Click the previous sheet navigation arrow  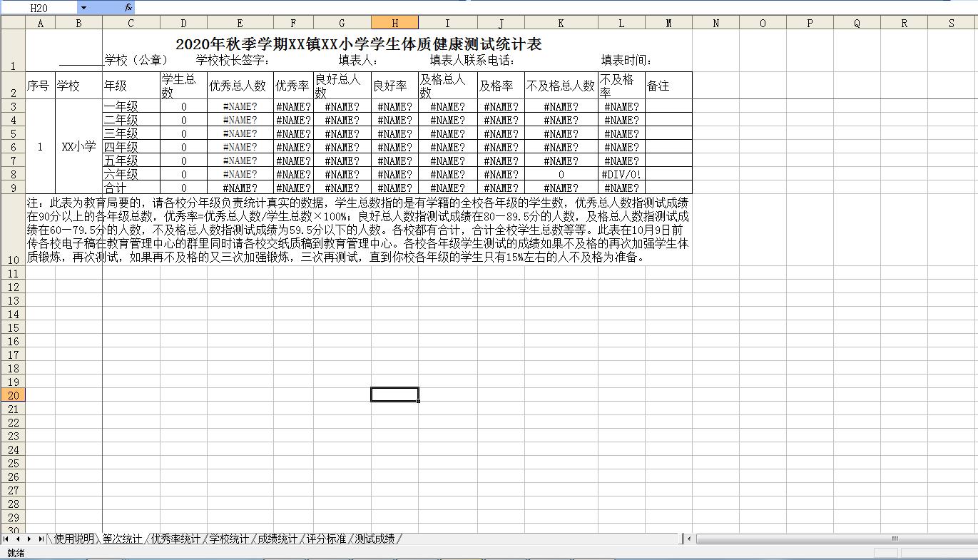[18, 539]
